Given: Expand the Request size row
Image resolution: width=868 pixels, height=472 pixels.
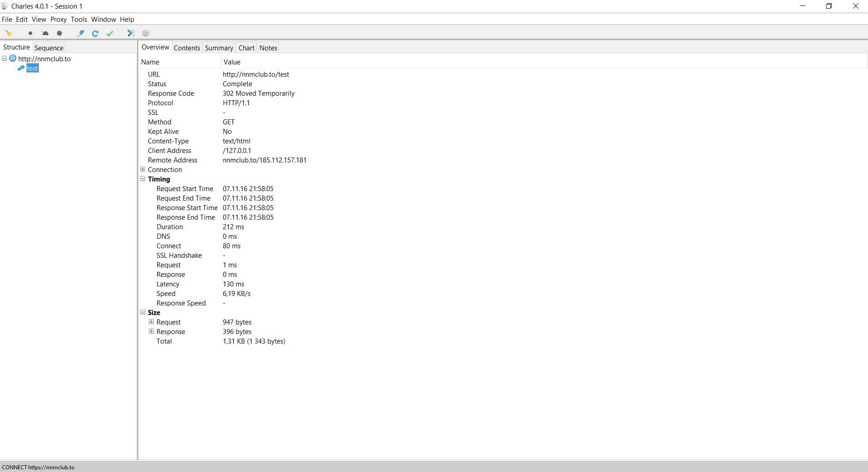Looking at the screenshot, I should coord(152,322).
